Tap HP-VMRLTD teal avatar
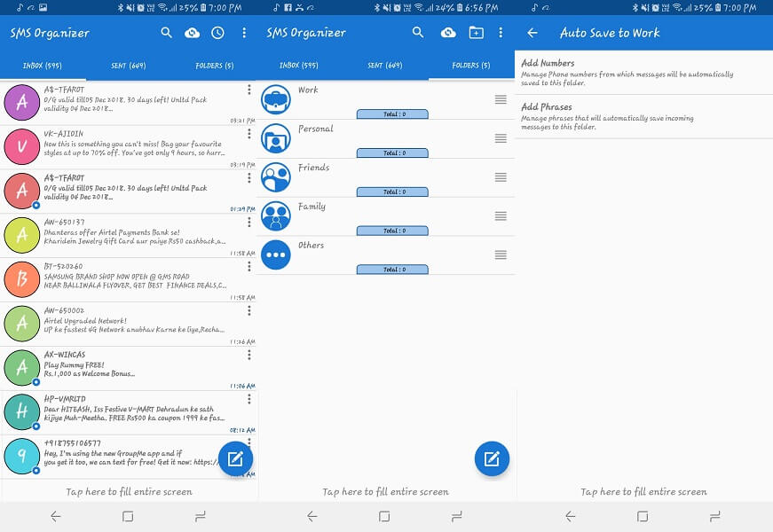This screenshot has width=773, height=532. (x=21, y=411)
